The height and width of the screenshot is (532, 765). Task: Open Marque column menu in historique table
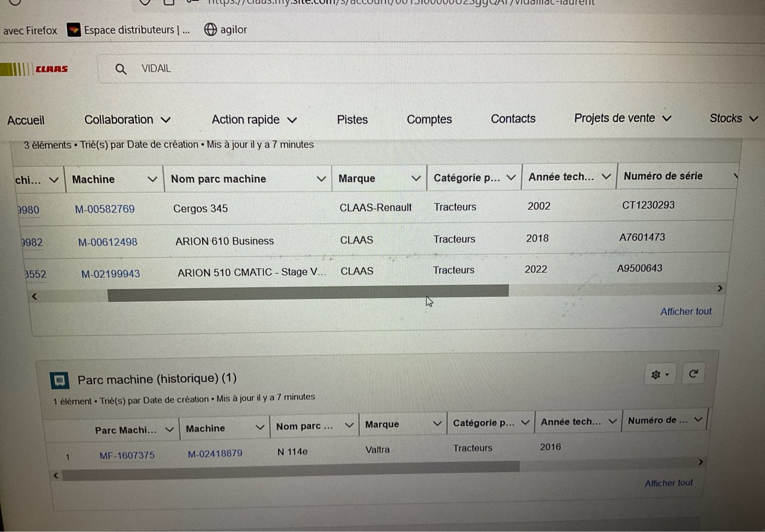point(437,424)
